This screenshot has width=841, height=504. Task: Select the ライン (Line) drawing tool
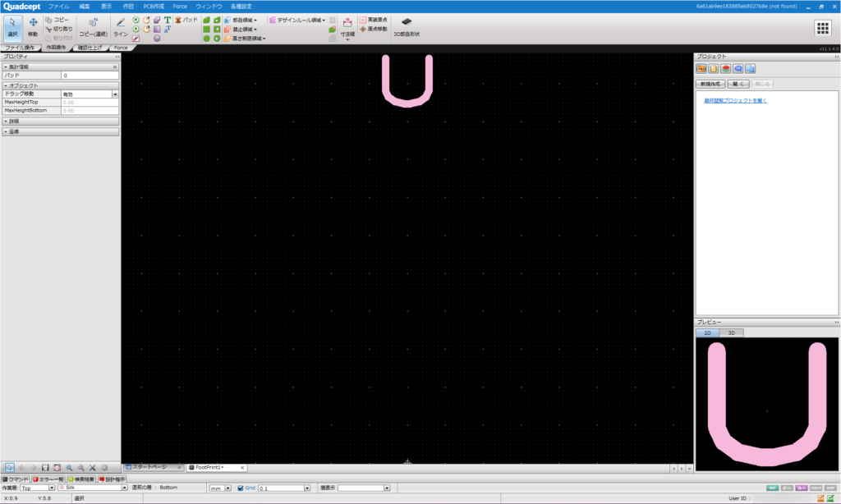tap(121, 27)
